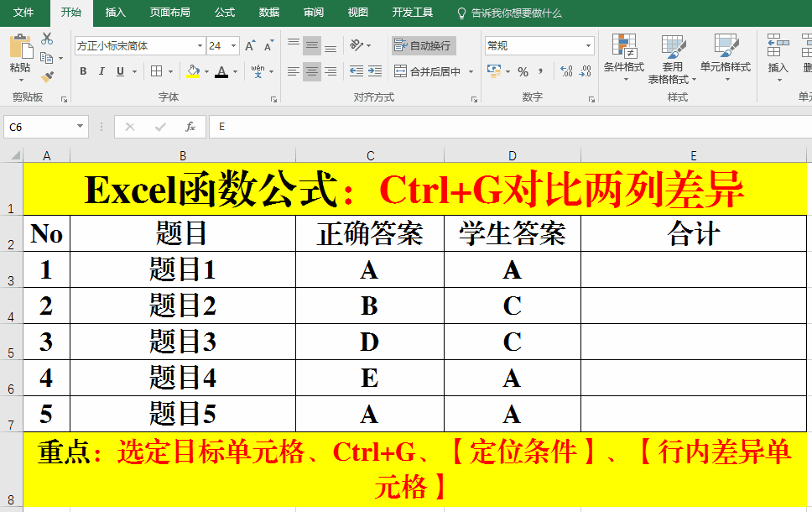Viewport: 812px width, 512px height.
Task: Apply the yellow fill color bucket
Action: [x=193, y=72]
